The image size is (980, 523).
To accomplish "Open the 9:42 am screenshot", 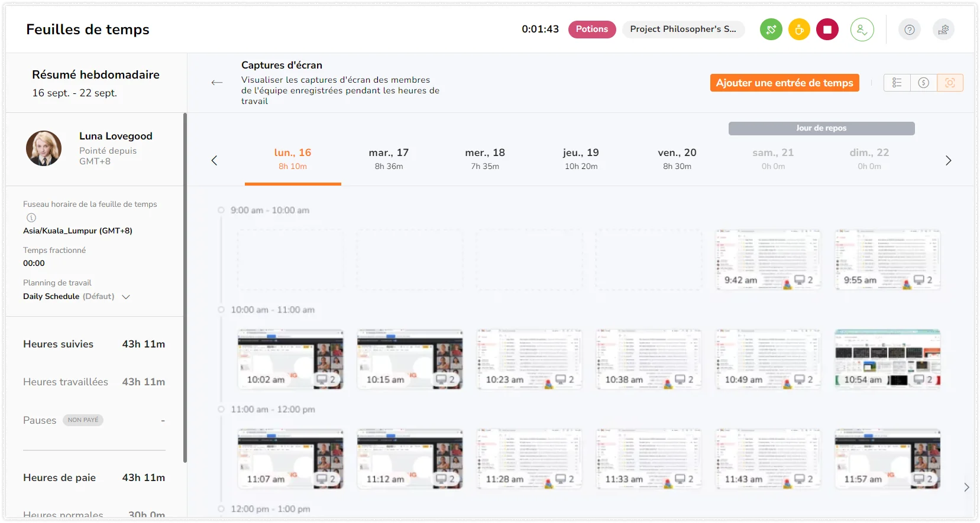I will [x=768, y=259].
